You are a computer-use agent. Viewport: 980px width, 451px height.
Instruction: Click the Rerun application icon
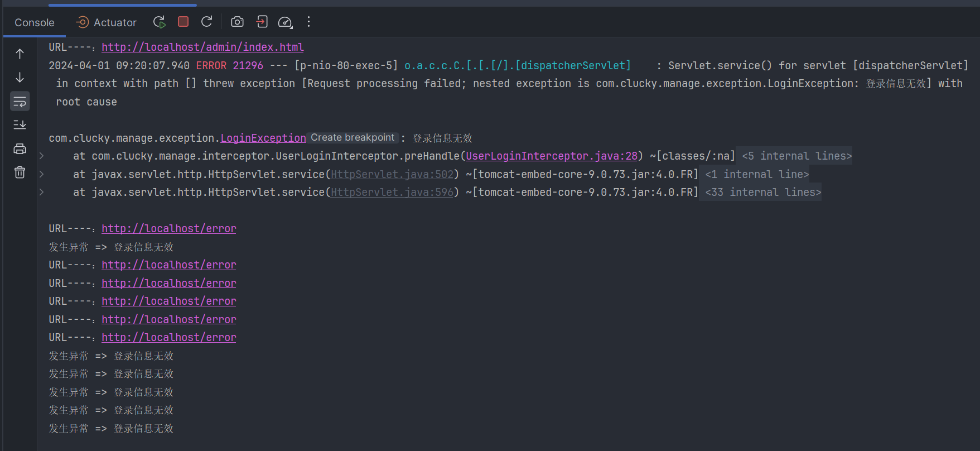coord(159,22)
